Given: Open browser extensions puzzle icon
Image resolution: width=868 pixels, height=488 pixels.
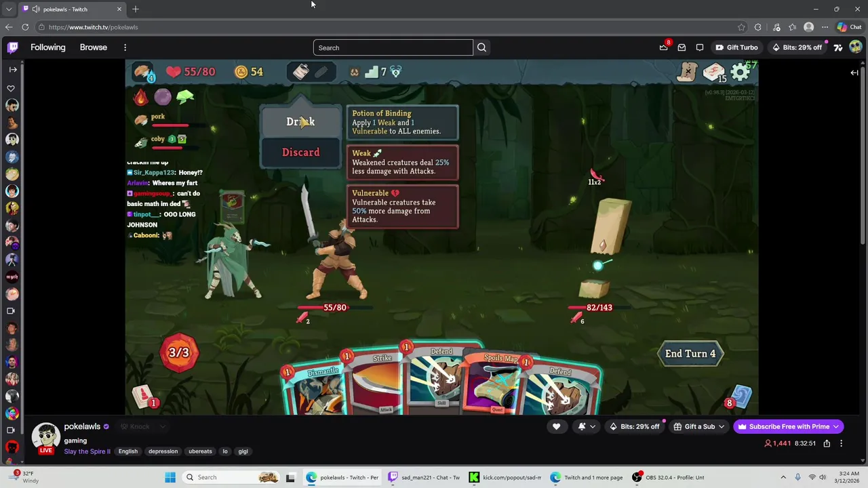Looking at the screenshot, I should (757, 27).
